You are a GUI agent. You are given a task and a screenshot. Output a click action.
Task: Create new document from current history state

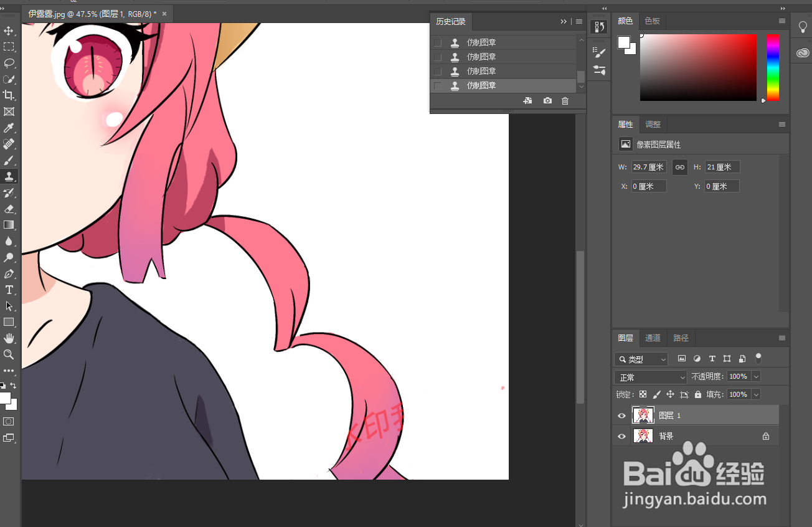tap(527, 100)
